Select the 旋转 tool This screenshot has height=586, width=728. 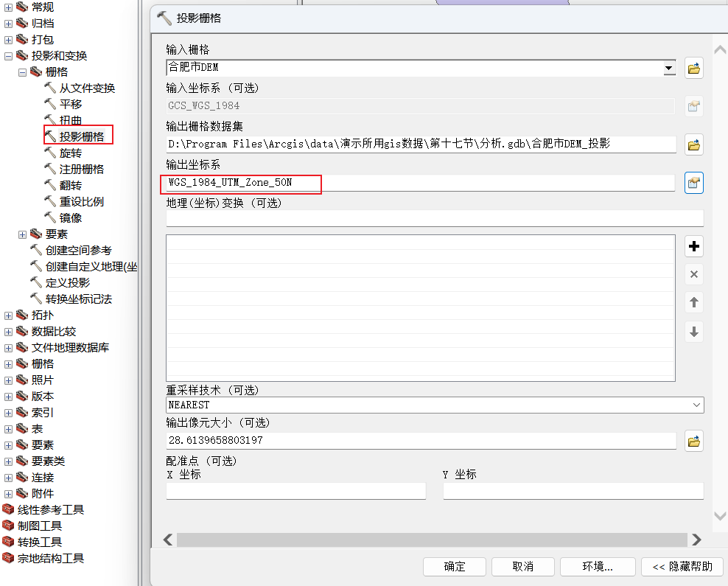pos(71,153)
